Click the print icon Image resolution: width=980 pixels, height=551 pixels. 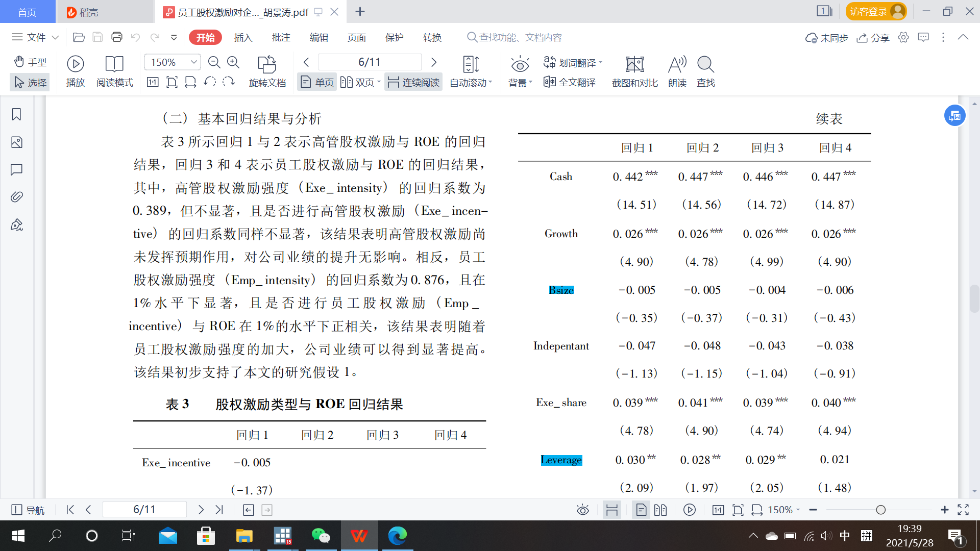point(117,37)
